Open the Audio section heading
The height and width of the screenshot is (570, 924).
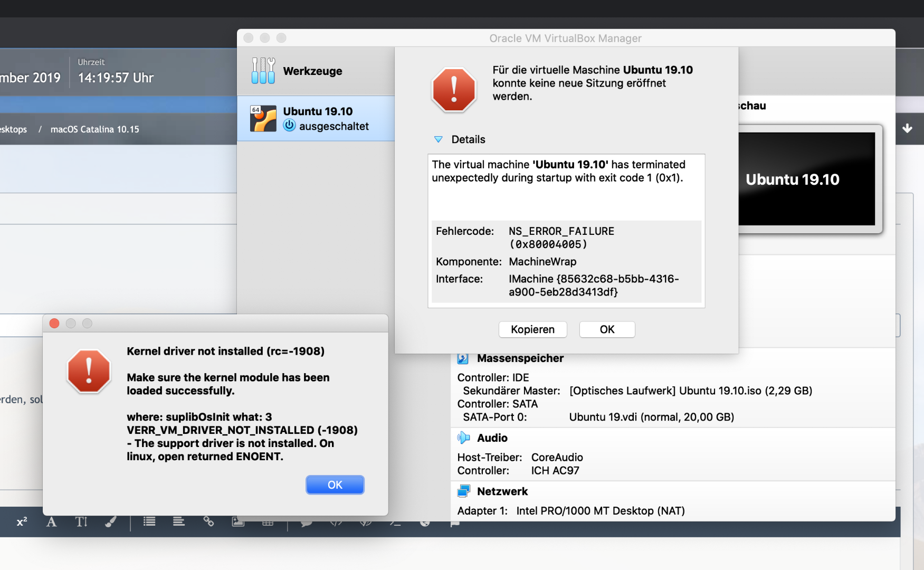[492, 438]
